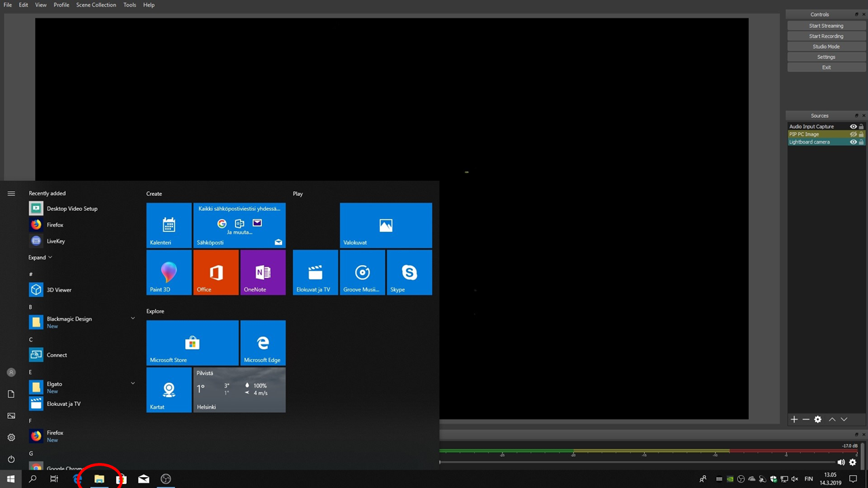Click the Power icon in Start sidebar
This screenshot has width=868, height=488.
(x=11, y=459)
